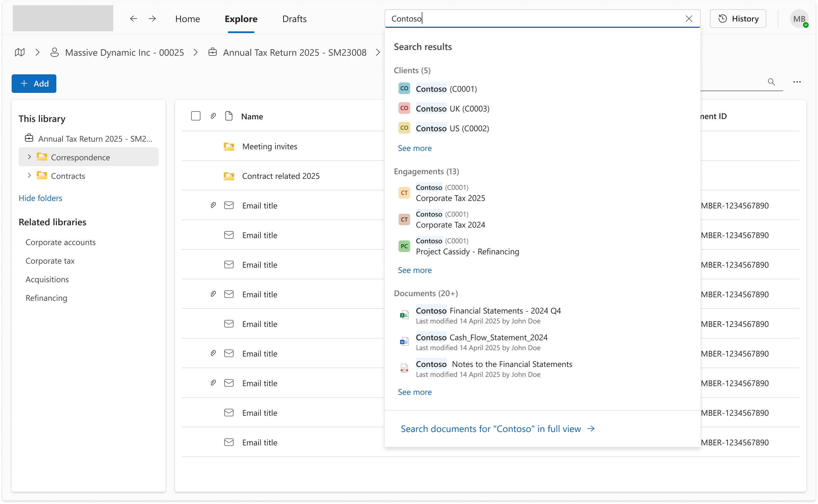This screenshot has width=818, height=504.
Task: Go back with the left arrow
Action: 133,19
